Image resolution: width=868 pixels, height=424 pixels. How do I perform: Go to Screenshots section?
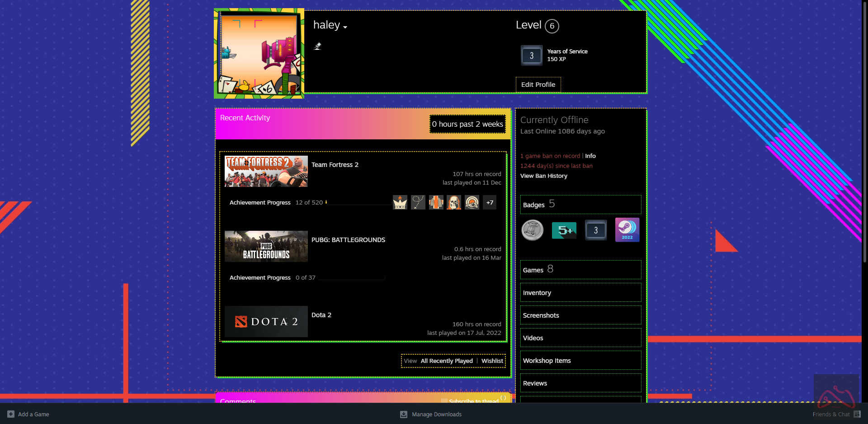pos(580,315)
